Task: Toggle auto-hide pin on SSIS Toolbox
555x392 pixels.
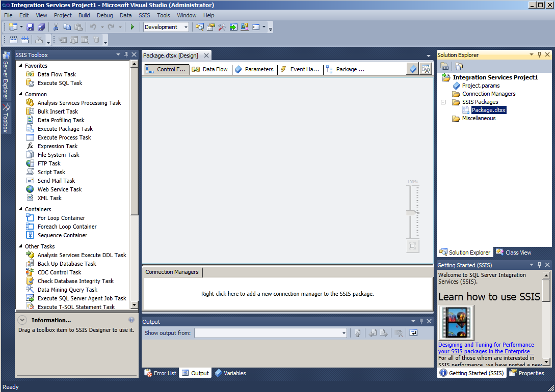Action: point(126,55)
